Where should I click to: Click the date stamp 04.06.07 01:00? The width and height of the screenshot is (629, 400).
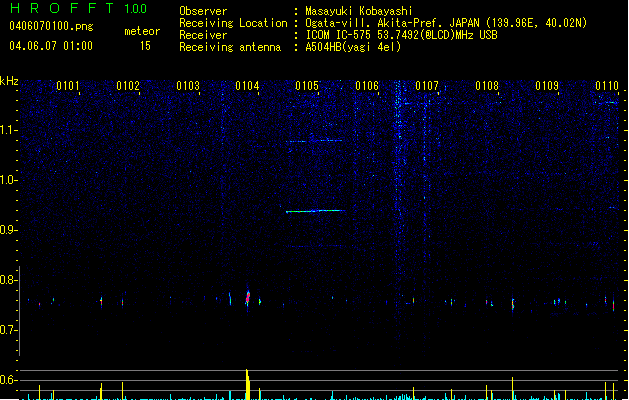coord(51,46)
